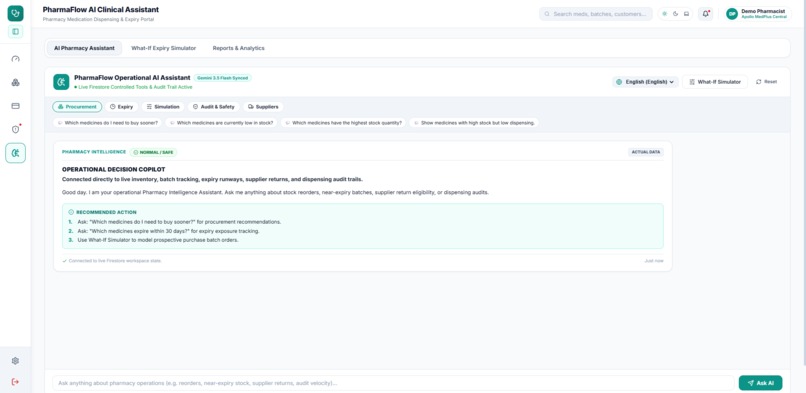The image size is (806, 393).
Task: Open settings gear icon in sidebar
Action: click(15, 361)
